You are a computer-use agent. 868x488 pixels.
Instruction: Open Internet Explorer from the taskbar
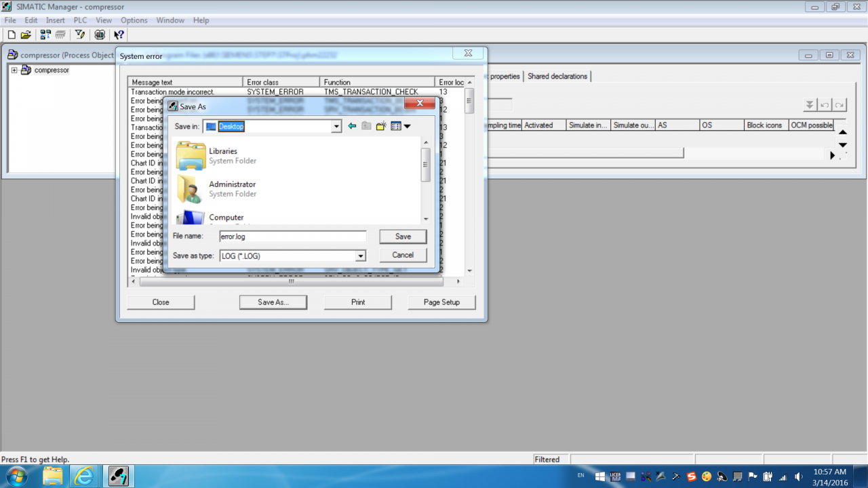tap(84, 476)
